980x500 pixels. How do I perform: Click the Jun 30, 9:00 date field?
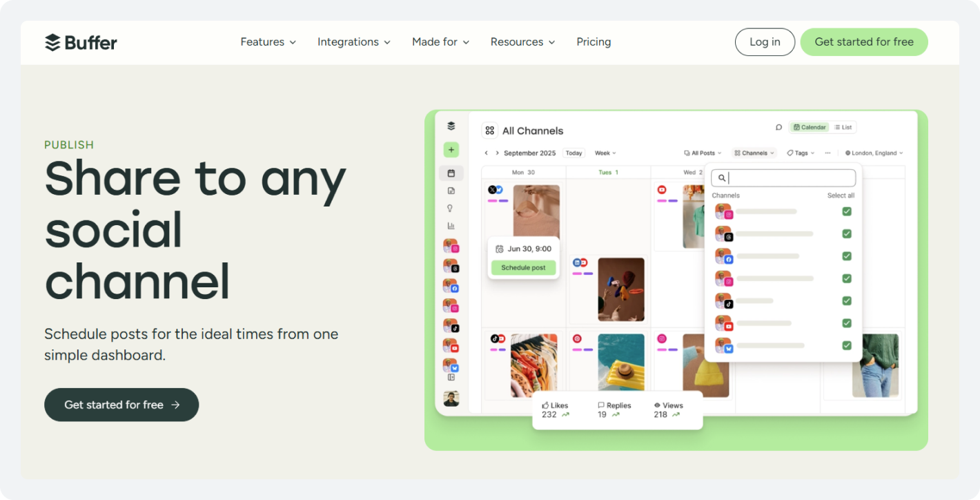(x=523, y=249)
